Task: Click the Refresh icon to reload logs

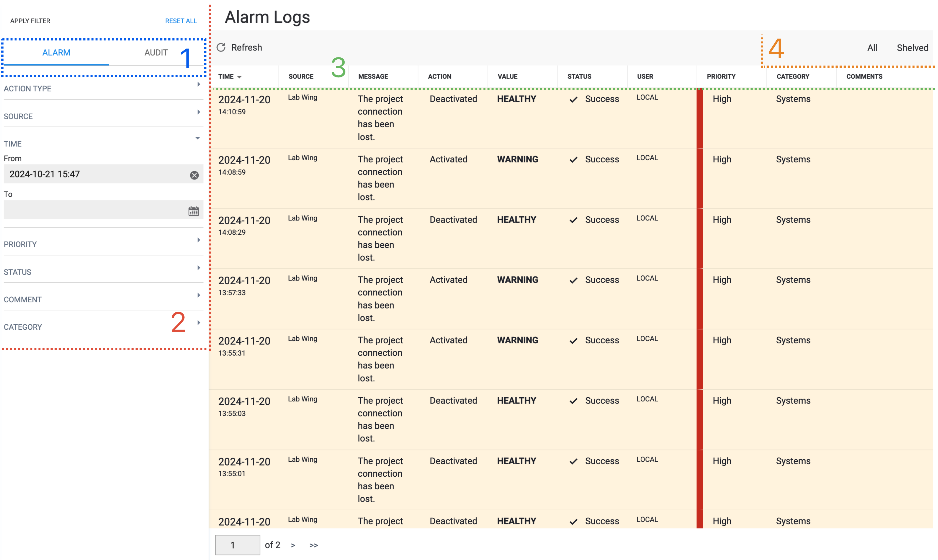Action: pyautogui.click(x=222, y=47)
